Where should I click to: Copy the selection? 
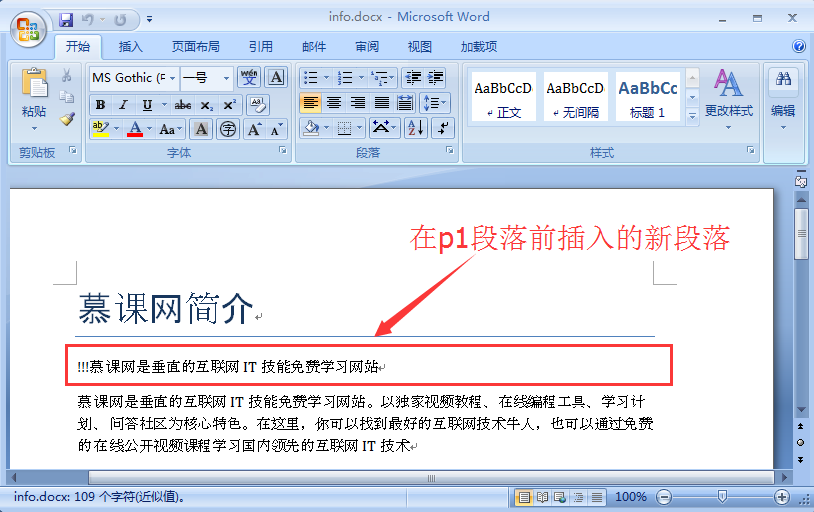pos(66,97)
